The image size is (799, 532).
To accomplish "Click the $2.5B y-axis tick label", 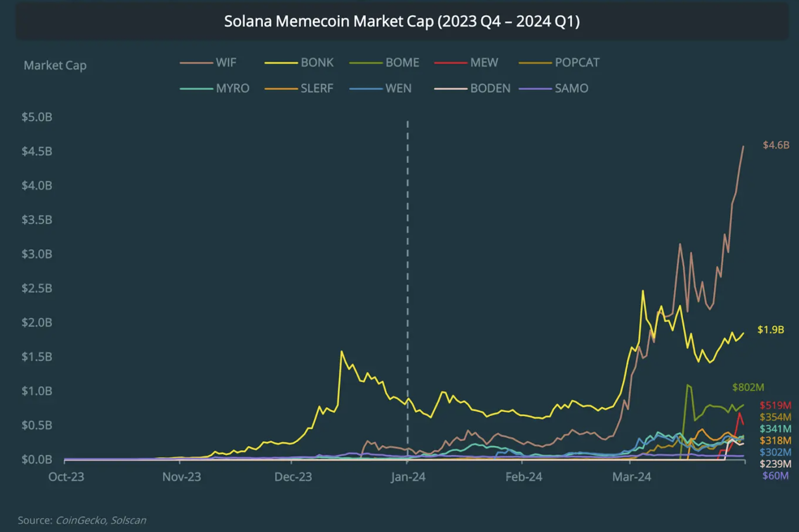I will (x=36, y=288).
